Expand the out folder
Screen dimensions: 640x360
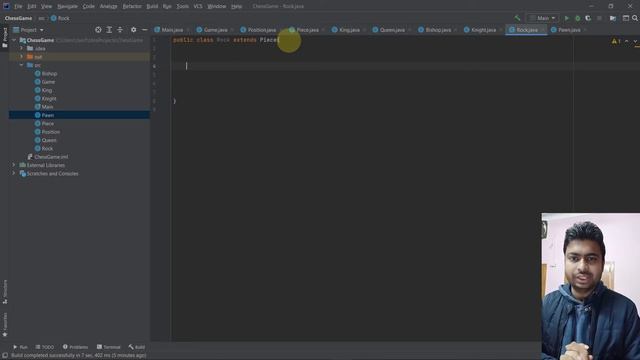[x=22, y=57]
